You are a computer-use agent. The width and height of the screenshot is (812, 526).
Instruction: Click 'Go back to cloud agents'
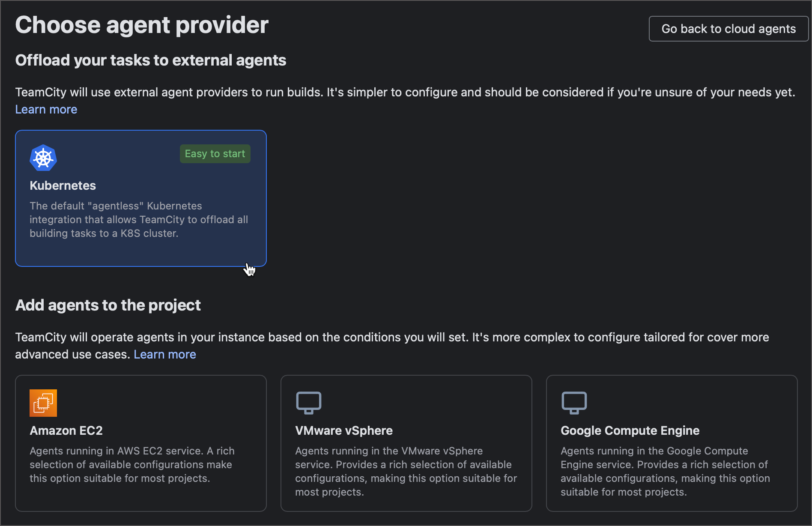[728, 28]
